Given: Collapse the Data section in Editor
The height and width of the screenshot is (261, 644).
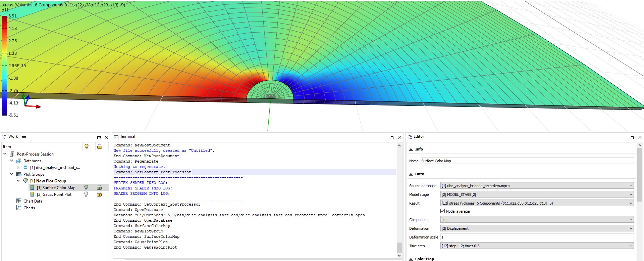Looking at the screenshot, I should [411, 174].
